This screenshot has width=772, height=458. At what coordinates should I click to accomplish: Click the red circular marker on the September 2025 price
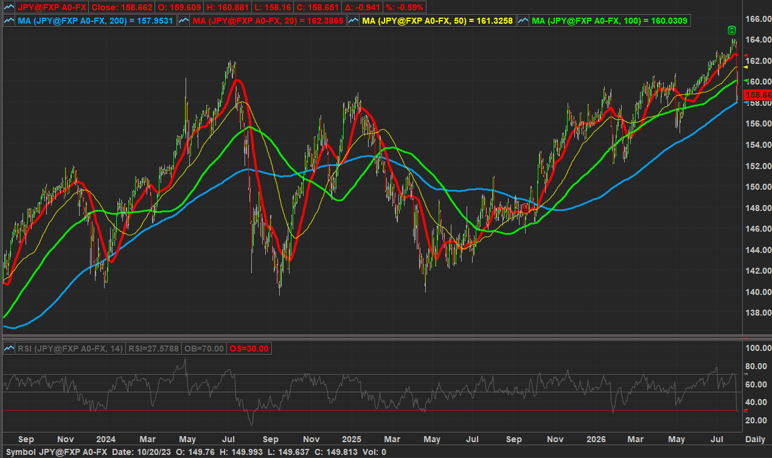tap(525, 208)
